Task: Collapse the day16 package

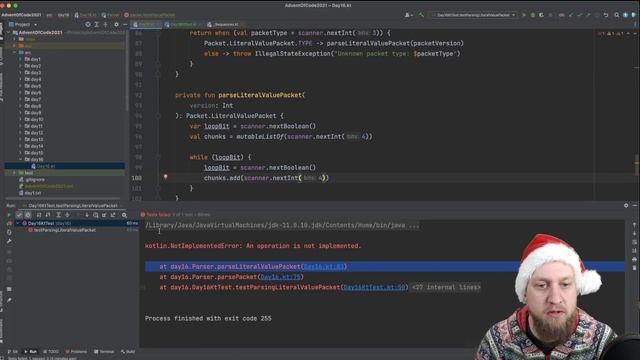Action: click(x=20, y=159)
